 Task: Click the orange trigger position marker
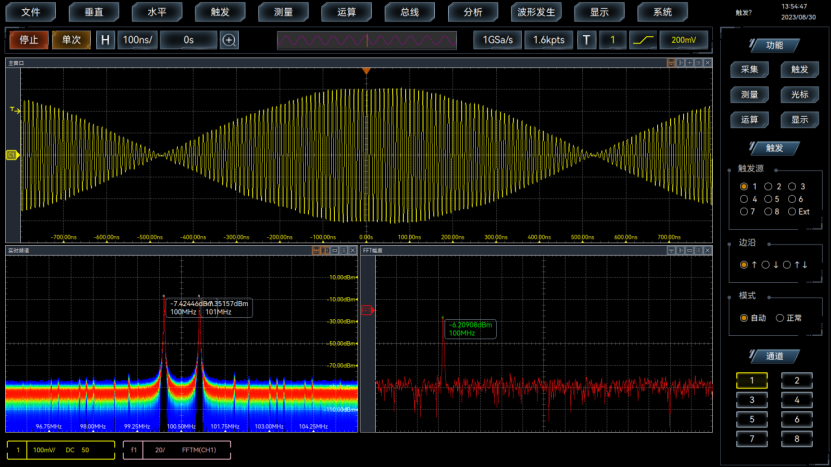tap(366, 72)
